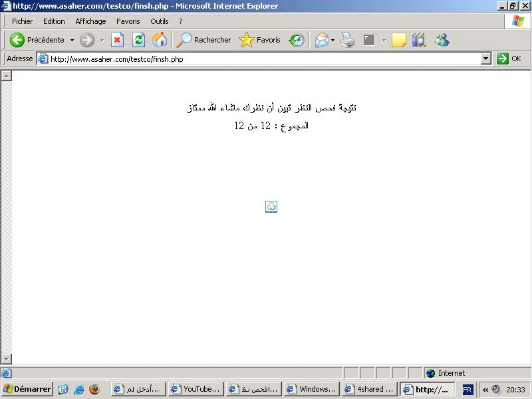Click the yellow note toolbar icon

pyautogui.click(x=398, y=40)
